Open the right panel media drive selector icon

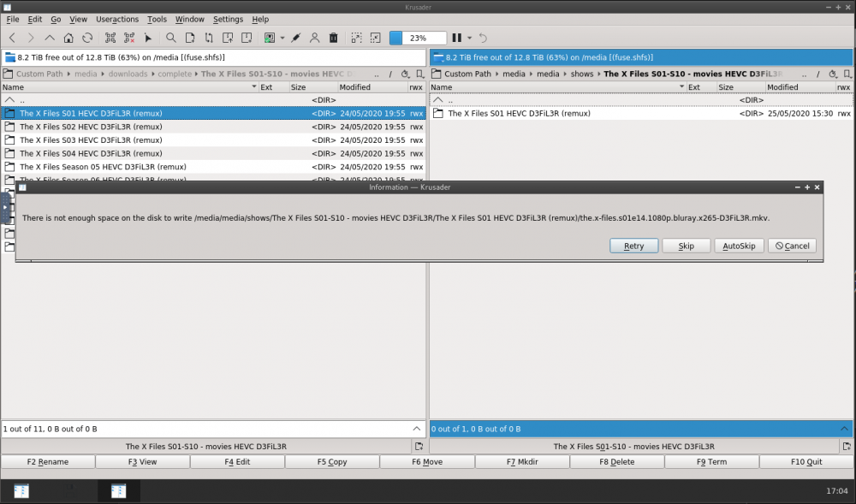click(x=438, y=57)
